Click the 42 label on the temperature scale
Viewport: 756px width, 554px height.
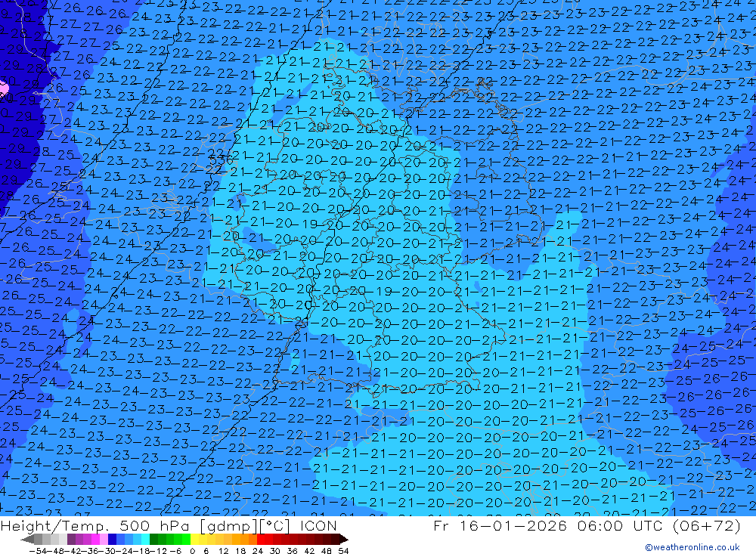point(309,551)
